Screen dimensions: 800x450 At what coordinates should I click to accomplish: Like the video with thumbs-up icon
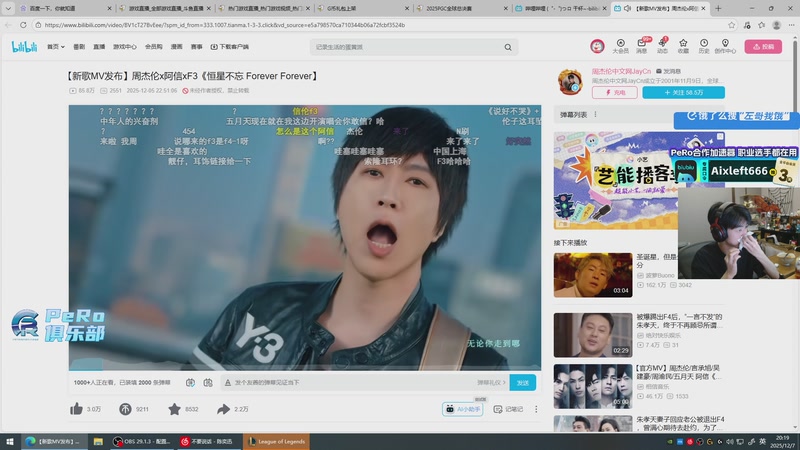pos(77,409)
